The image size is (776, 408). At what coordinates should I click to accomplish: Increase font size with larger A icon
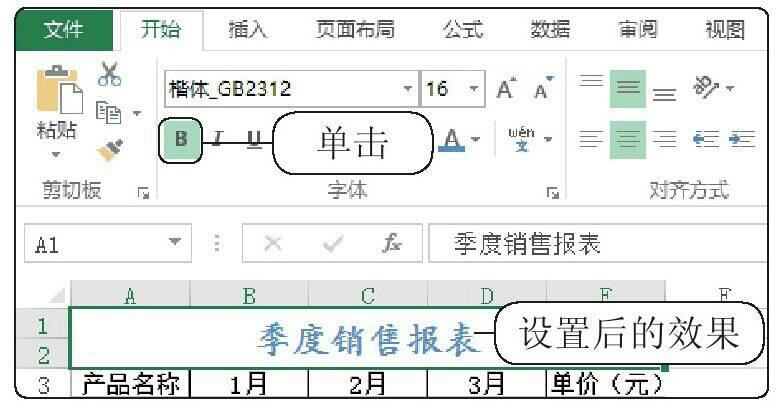[507, 89]
